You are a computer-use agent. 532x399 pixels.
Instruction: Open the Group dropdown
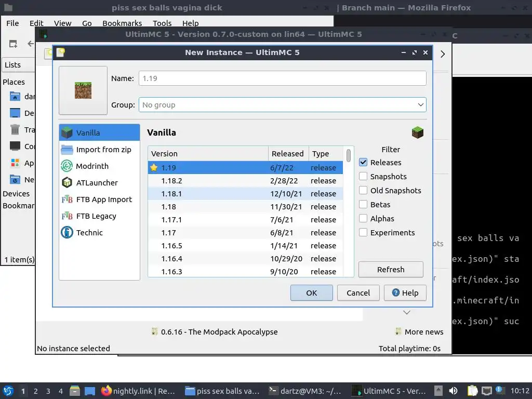(x=282, y=105)
